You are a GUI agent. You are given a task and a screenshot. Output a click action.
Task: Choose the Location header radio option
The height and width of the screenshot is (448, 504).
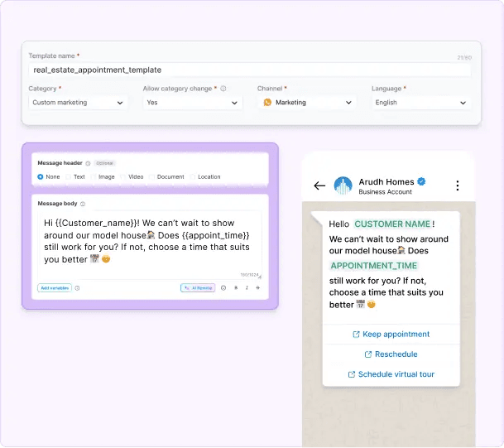[193, 176]
